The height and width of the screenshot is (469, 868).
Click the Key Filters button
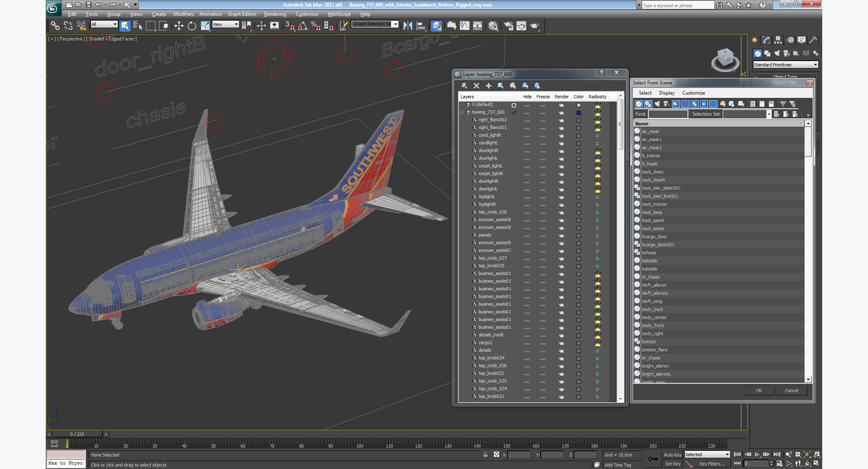pyautogui.click(x=711, y=464)
